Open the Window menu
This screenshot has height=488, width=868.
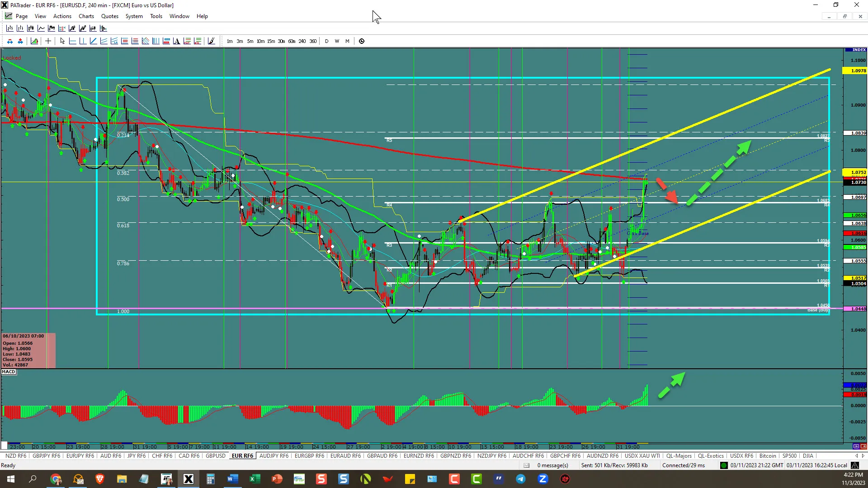click(179, 16)
